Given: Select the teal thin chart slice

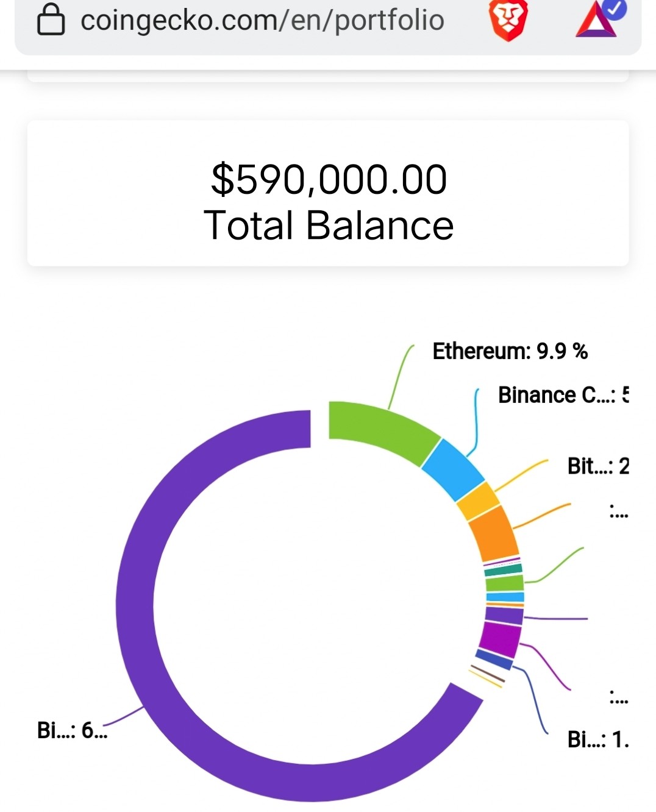Looking at the screenshot, I should 504,570.
